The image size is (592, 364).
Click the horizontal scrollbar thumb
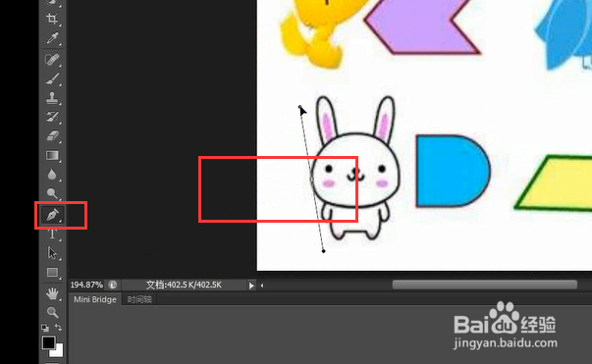point(484,285)
